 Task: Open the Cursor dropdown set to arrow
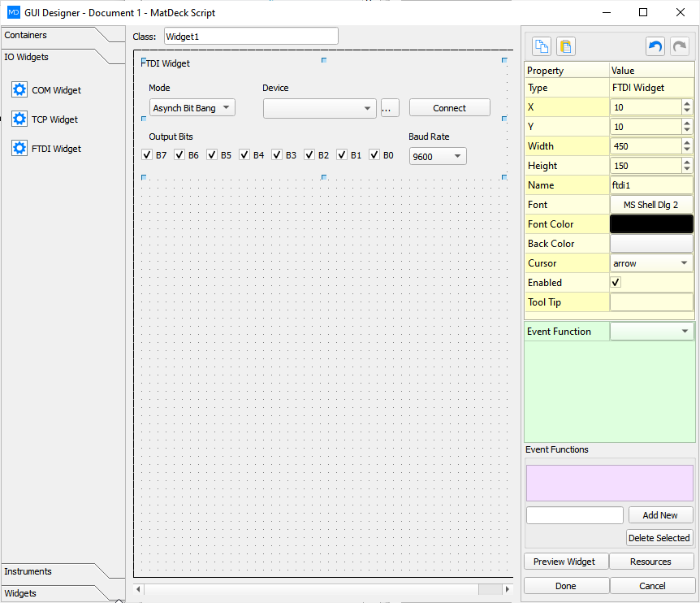[x=651, y=262]
